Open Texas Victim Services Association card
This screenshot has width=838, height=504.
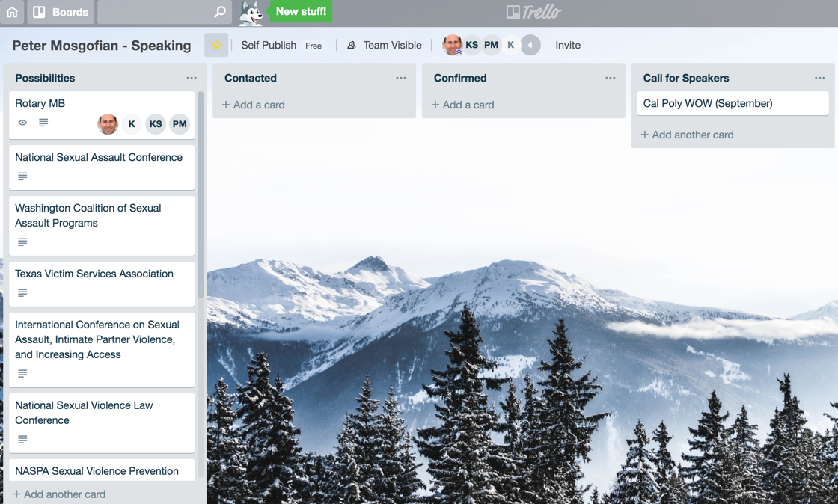point(102,284)
